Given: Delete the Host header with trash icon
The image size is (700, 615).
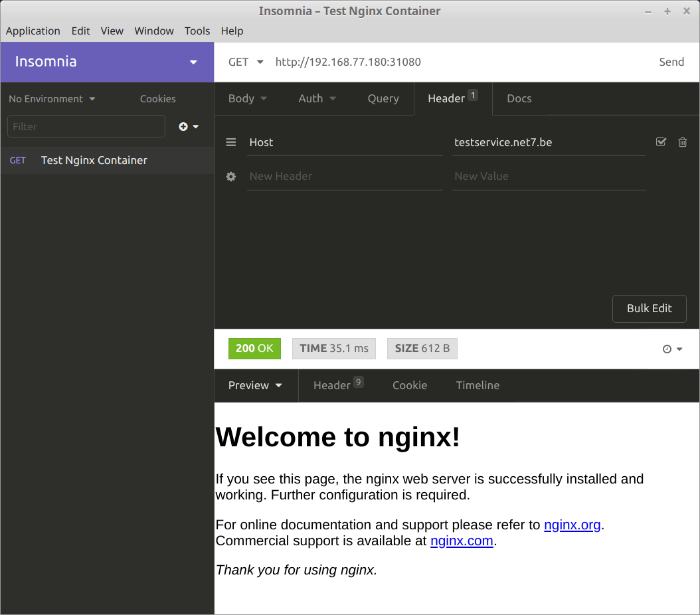Looking at the screenshot, I should click(x=682, y=142).
